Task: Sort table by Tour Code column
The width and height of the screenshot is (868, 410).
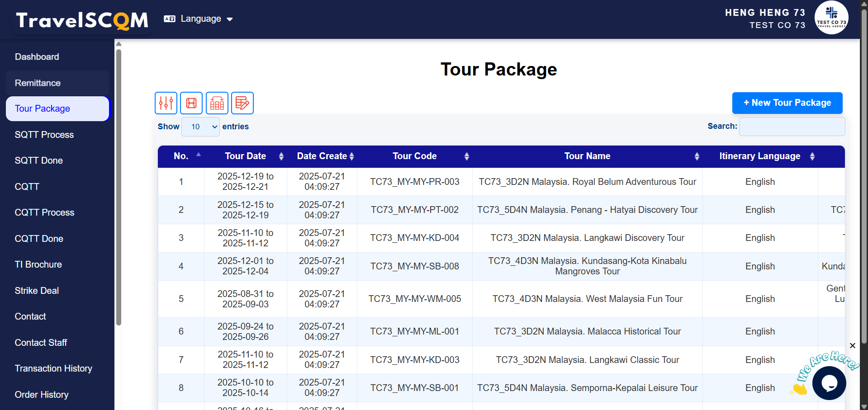Action: coord(414,156)
